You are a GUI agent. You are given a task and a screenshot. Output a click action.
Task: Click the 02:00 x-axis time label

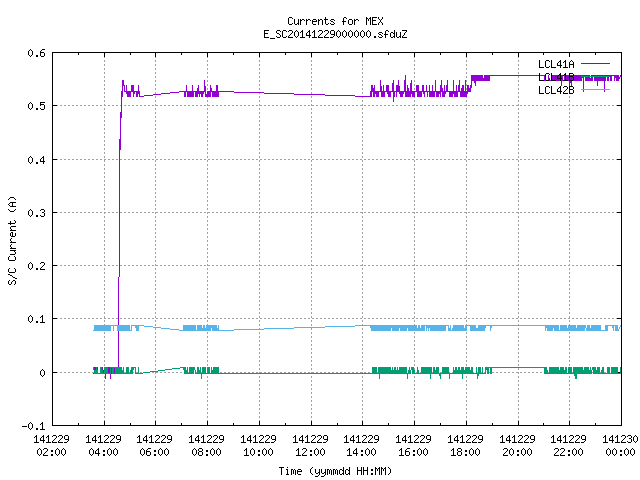pyautogui.click(x=51, y=452)
